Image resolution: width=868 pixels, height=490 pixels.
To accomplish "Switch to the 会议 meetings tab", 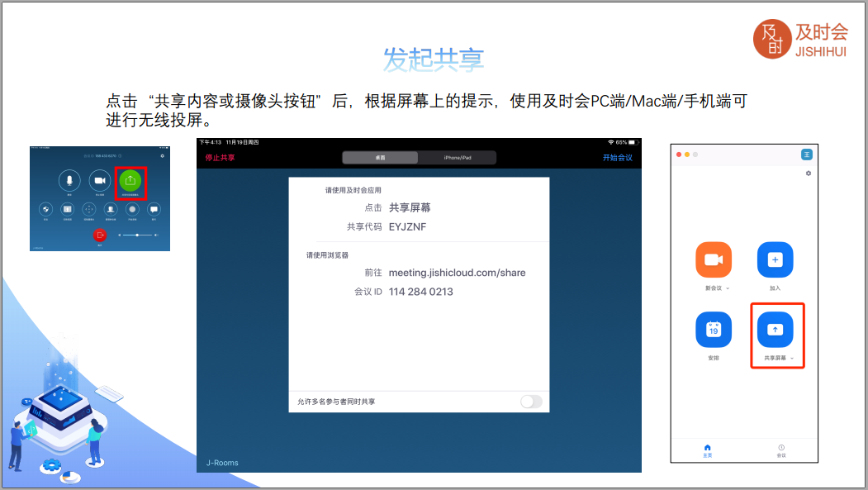I will point(781,450).
